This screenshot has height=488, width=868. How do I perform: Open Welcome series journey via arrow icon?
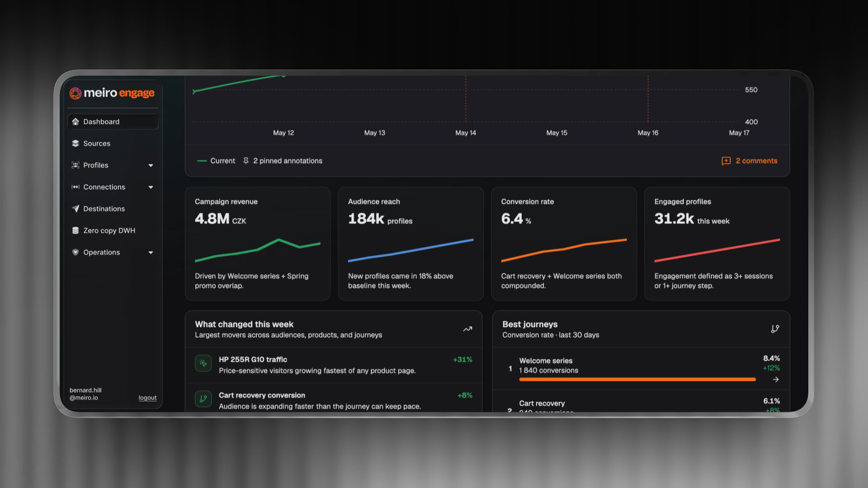coord(776,380)
